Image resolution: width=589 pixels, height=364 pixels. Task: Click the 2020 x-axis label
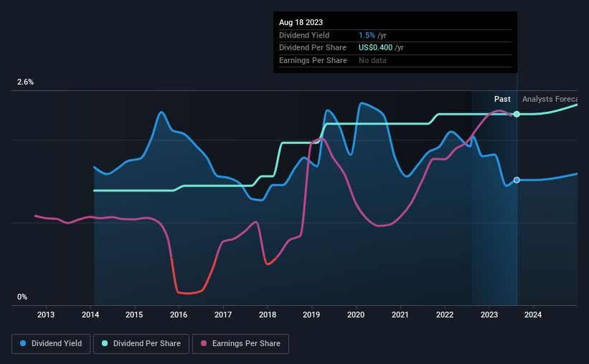[x=356, y=315]
